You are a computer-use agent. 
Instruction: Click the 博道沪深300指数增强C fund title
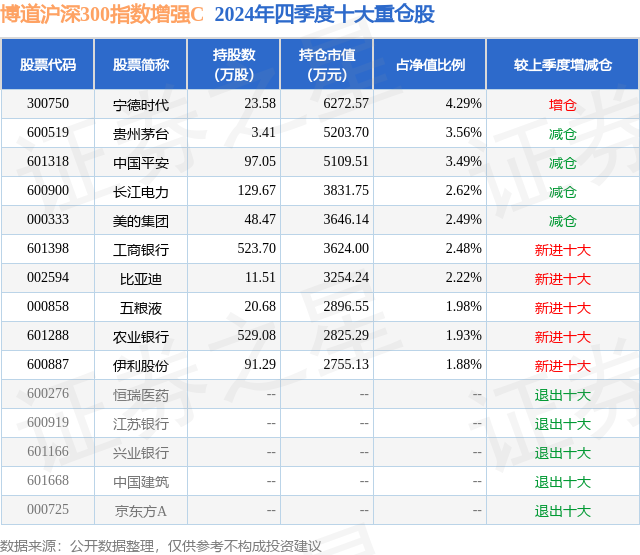102,14
